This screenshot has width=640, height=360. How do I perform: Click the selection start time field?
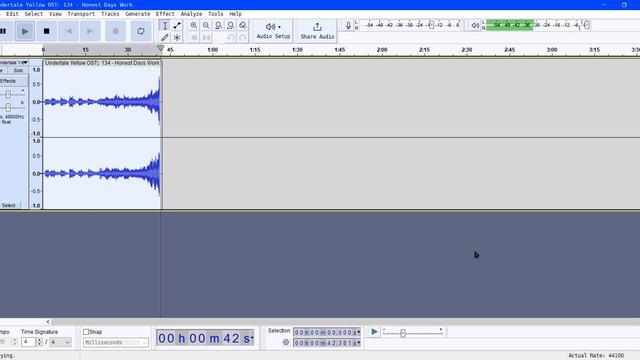(x=327, y=332)
